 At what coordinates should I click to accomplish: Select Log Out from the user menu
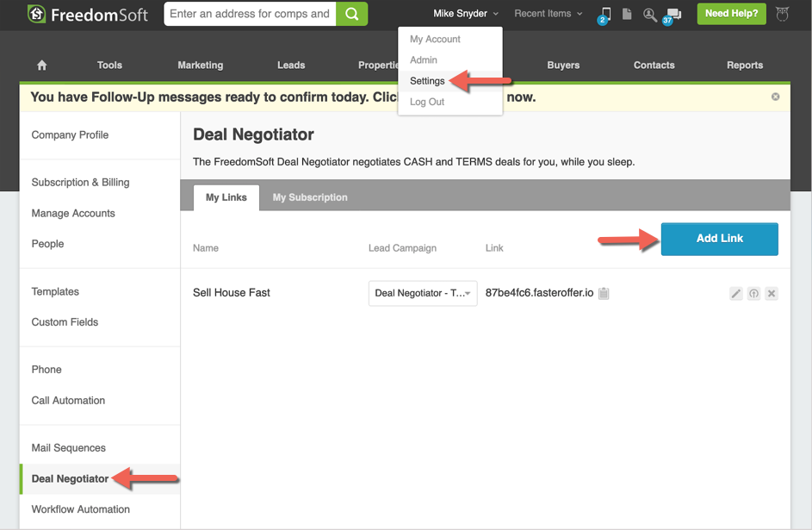click(427, 102)
